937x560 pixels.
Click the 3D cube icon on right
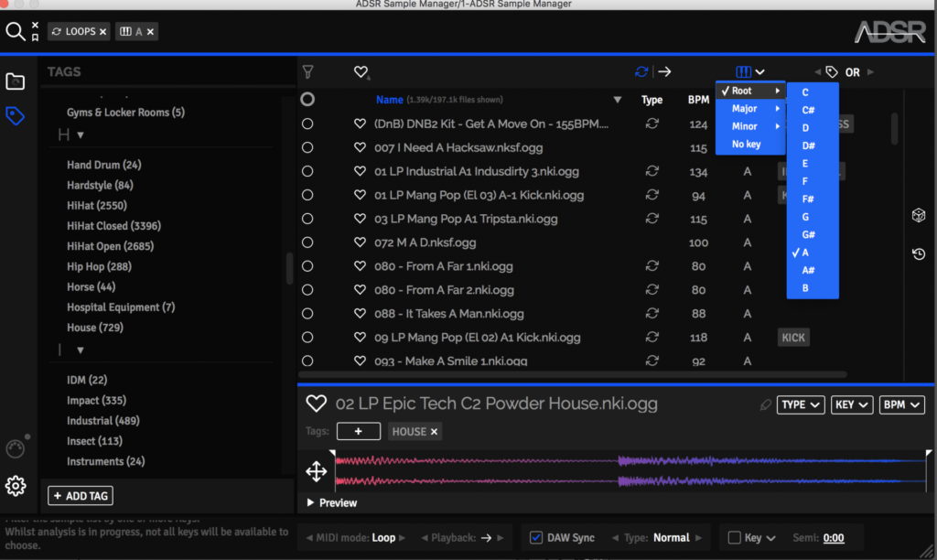click(919, 215)
